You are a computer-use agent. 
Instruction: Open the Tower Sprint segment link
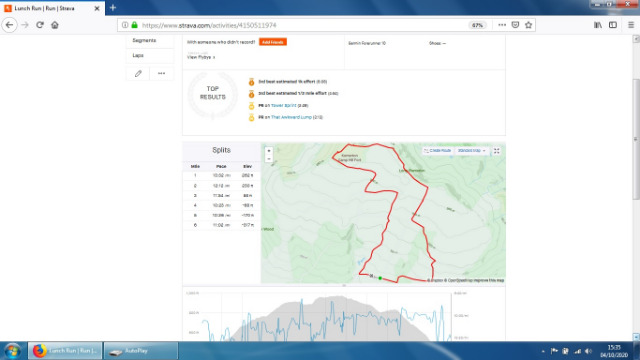pyautogui.click(x=284, y=105)
